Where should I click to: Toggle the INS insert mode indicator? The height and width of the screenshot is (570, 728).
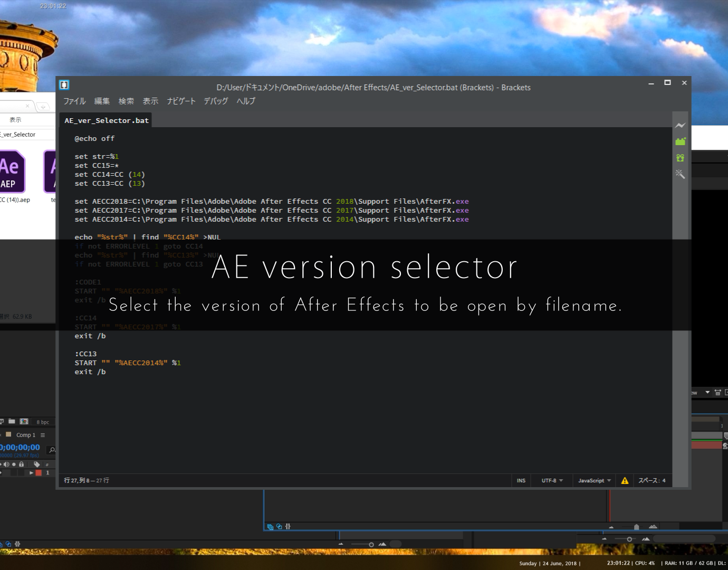(521, 480)
